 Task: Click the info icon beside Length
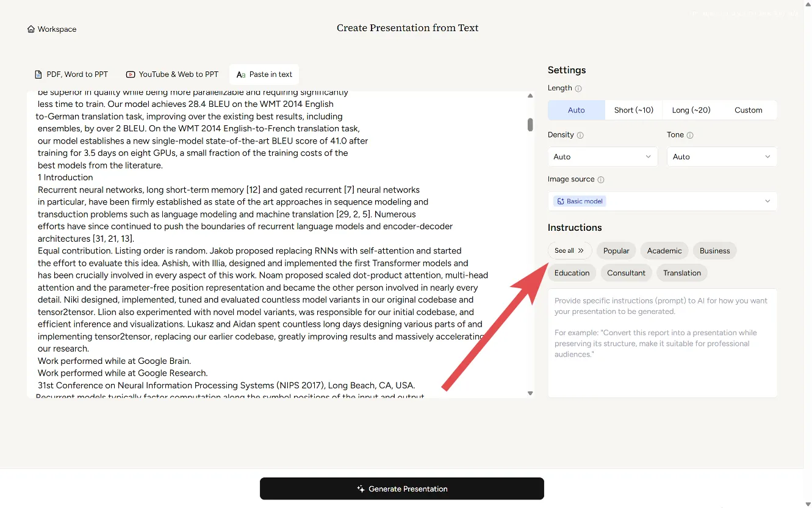click(578, 89)
